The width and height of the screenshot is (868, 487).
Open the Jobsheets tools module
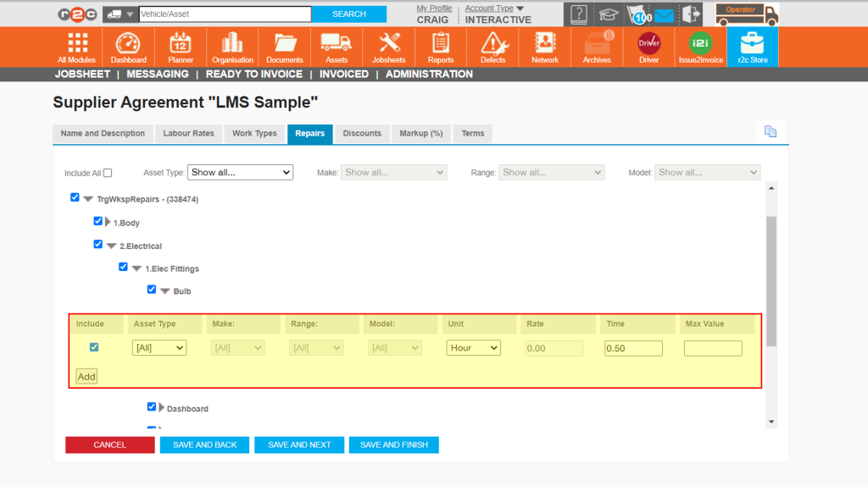[388, 47]
